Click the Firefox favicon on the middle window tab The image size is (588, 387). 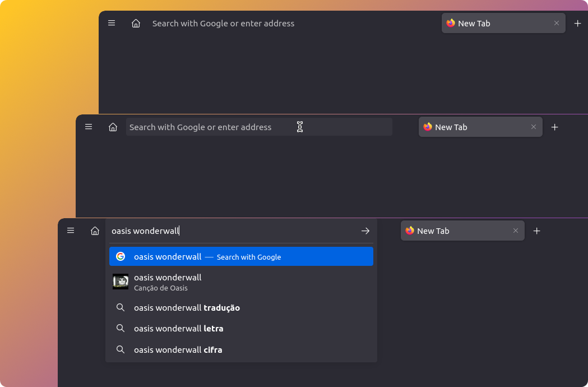(x=428, y=127)
